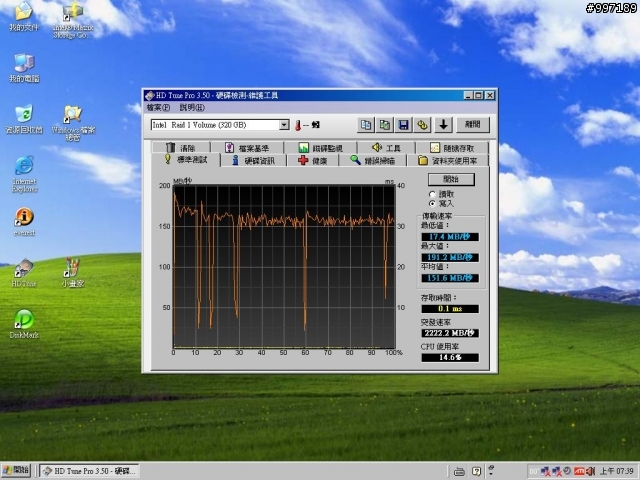Open the 資源回收筒 recycle bin icon
Viewport: 640px width, 480px height.
pyautogui.click(x=24, y=120)
